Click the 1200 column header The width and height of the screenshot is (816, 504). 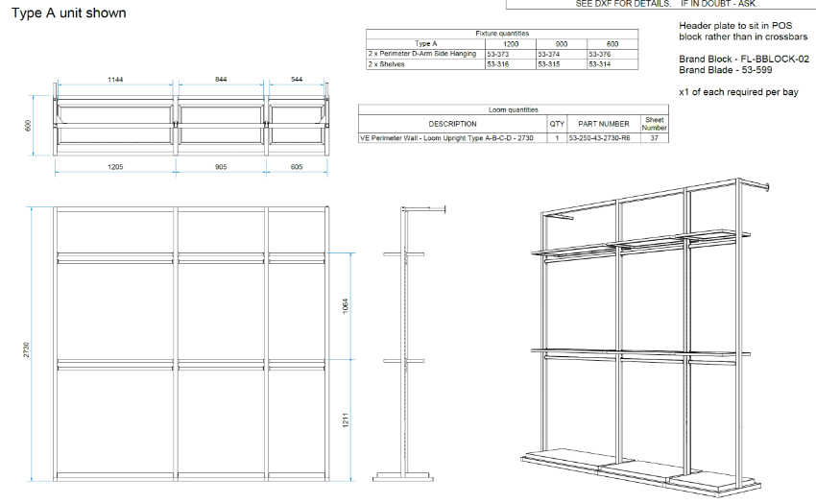tap(511, 44)
